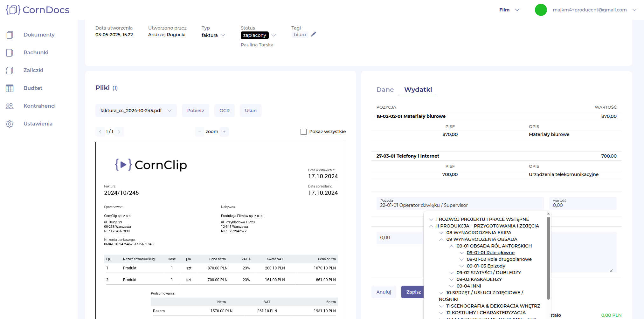Expand 09-02 STATYŚCI / DUBLERZY node
Image resolution: width=644 pixels, height=319 pixels.
451,273
